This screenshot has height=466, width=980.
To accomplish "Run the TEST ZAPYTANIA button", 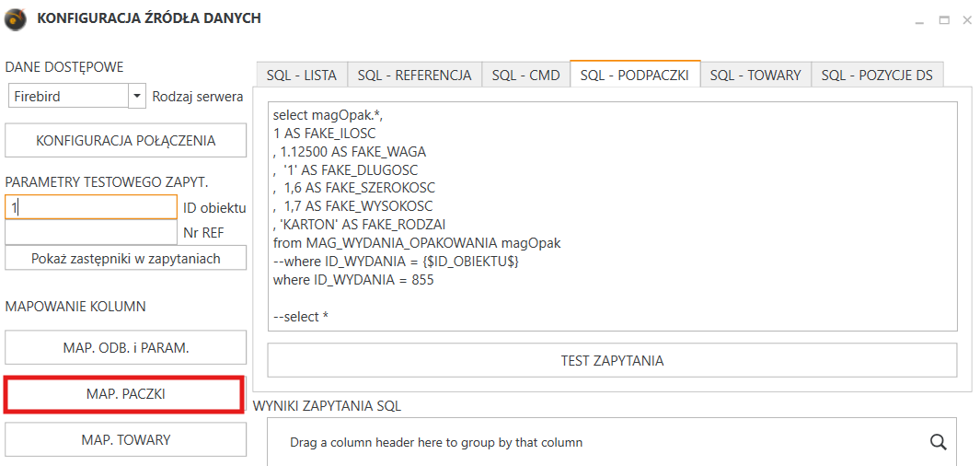I will point(612,360).
